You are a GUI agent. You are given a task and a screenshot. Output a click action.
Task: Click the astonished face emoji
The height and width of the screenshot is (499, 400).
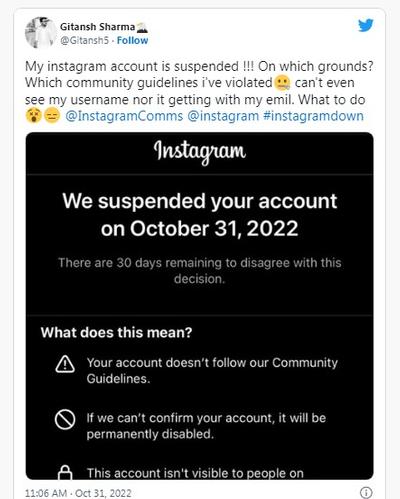pyautogui.click(x=34, y=116)
